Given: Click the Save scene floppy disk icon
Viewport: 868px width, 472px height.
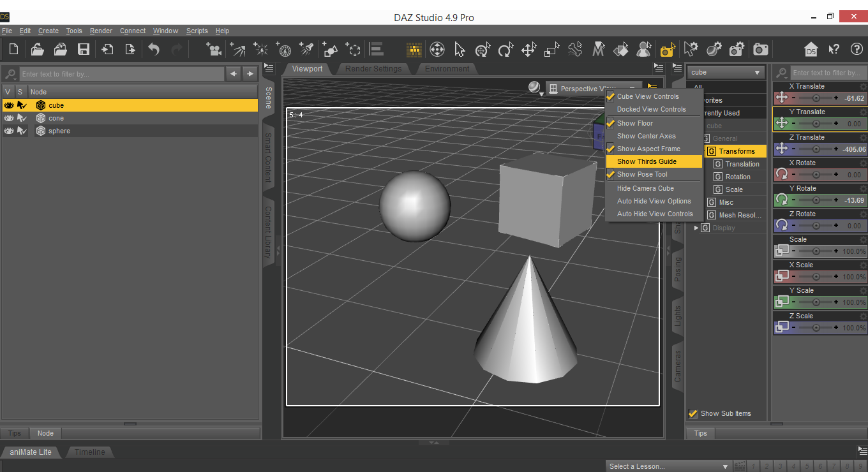Looking at the screenshot, I should tap(83, 50).
